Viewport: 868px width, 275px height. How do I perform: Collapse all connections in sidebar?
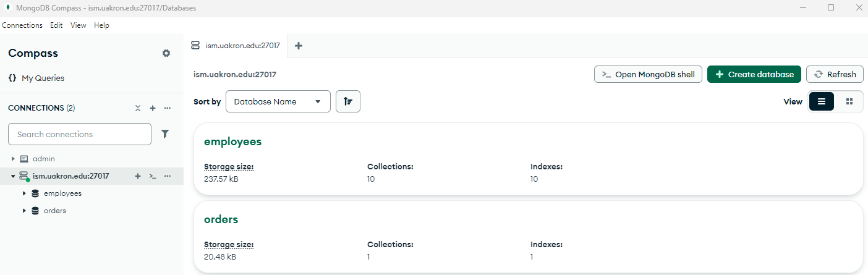[x=138, y=108]
